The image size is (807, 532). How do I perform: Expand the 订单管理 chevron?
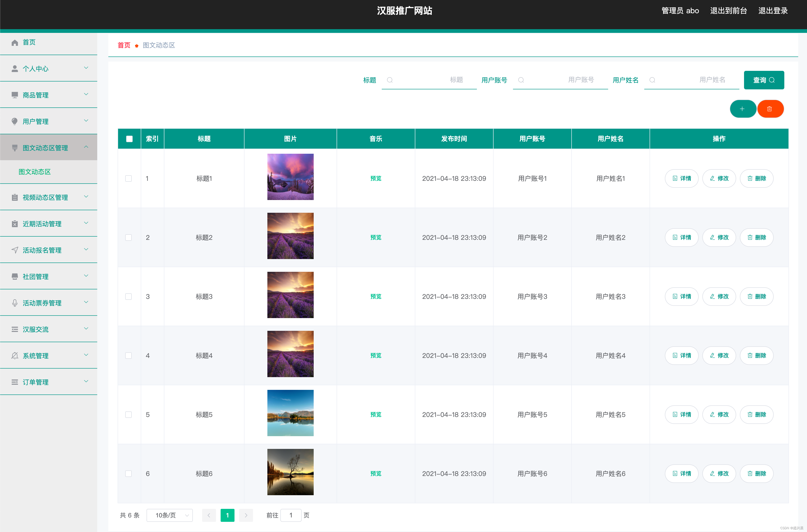click(86, 381)
